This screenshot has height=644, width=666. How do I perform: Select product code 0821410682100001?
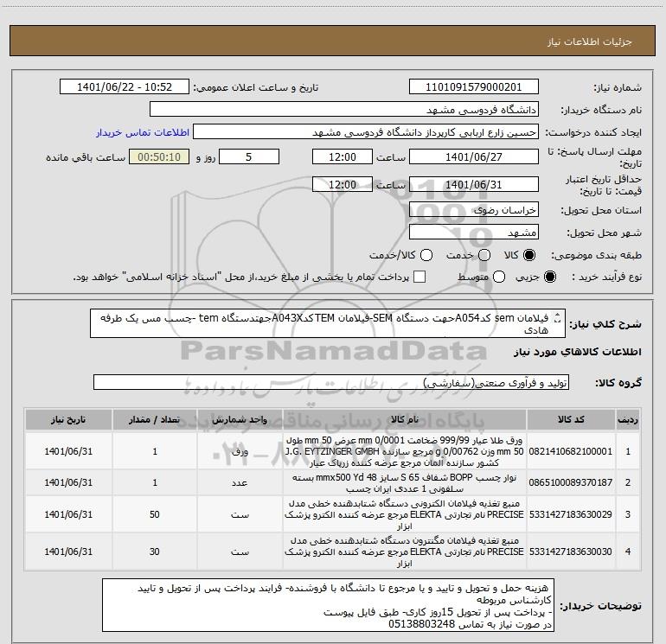coord(571,451)
